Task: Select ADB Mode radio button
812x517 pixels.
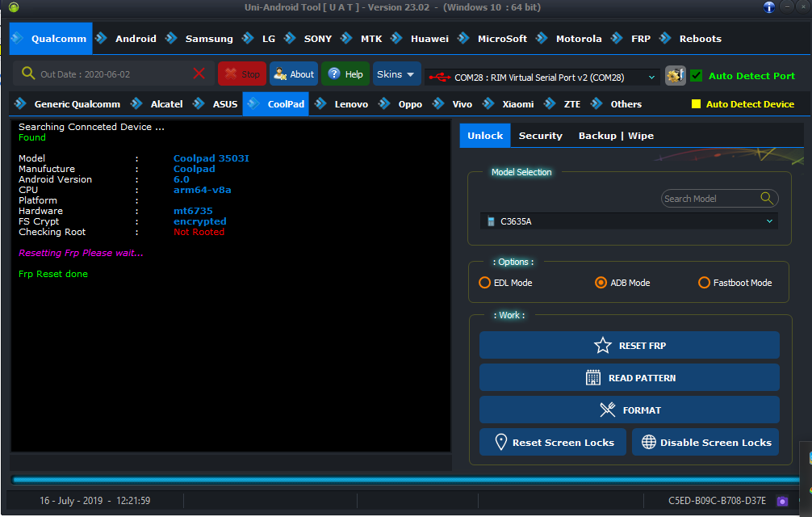Action: pos(601,283)
